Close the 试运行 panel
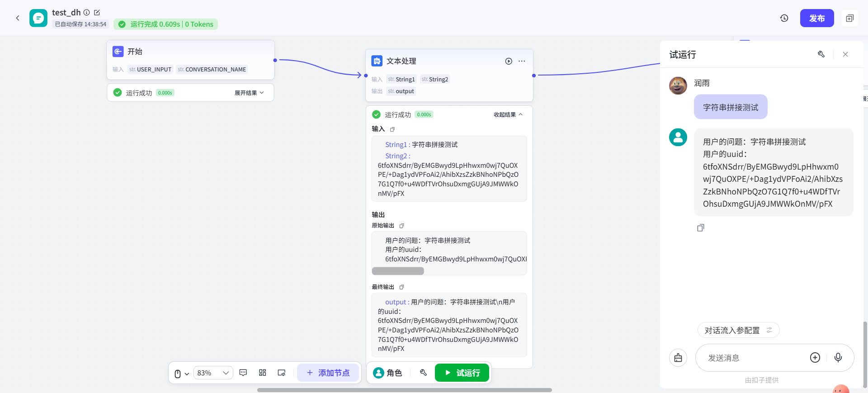The width and height of the screenshot is (868, 393). 845,54
